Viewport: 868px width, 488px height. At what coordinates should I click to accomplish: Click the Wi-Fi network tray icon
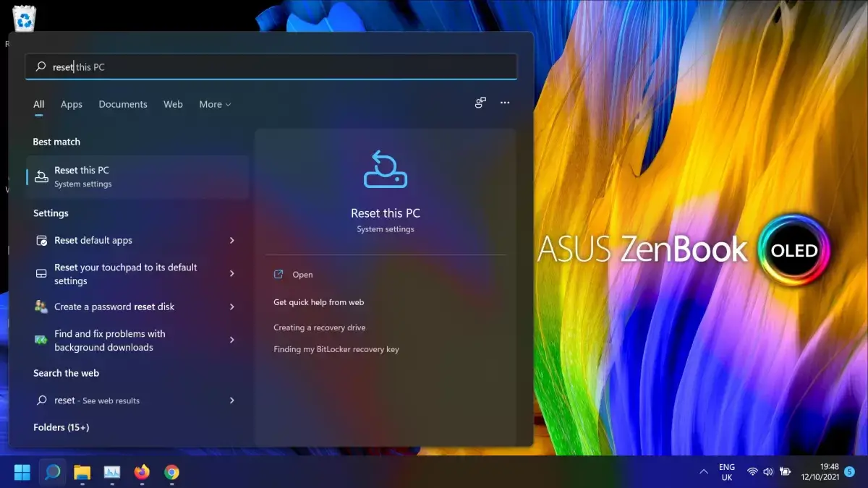point(752,472)
